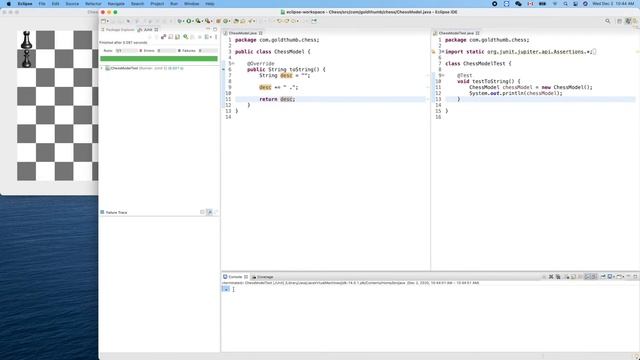This screenshot has height=360, width=640.
Task: Open the Debug button dropdown arrow
Action: pos(183,21)
